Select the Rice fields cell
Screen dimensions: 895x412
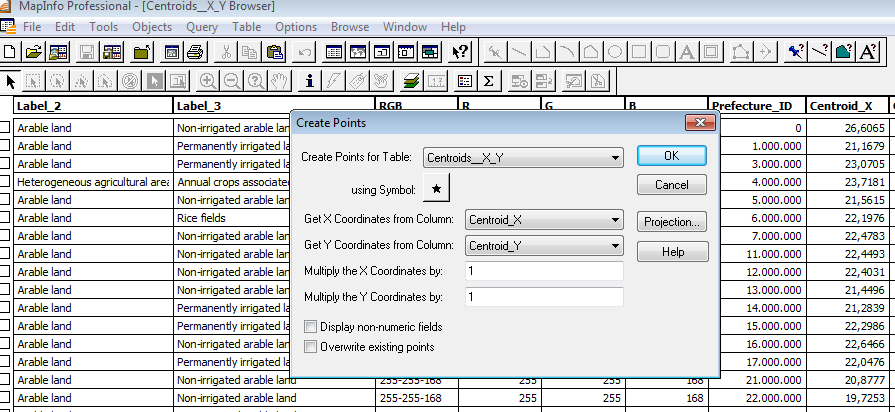pos(275,218)
